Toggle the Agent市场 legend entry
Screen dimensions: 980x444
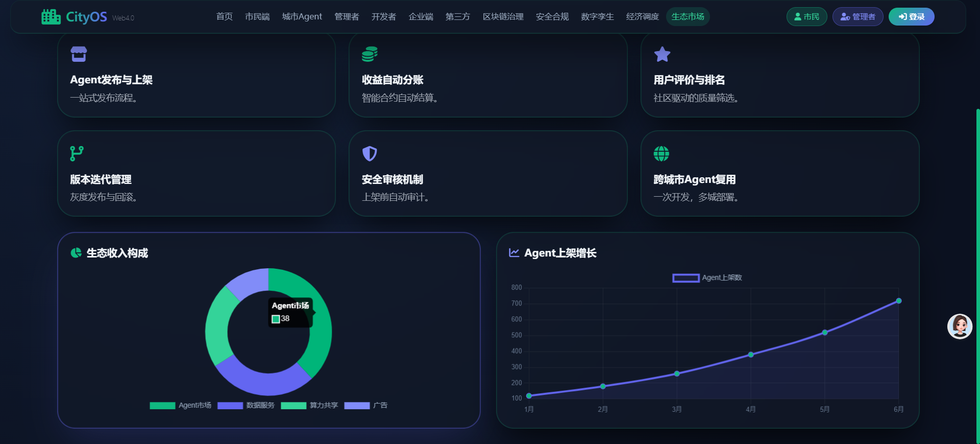[181, 405]
